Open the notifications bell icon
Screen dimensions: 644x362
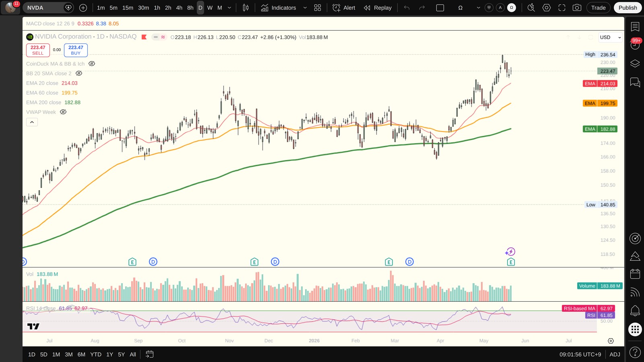click(635, 311)
